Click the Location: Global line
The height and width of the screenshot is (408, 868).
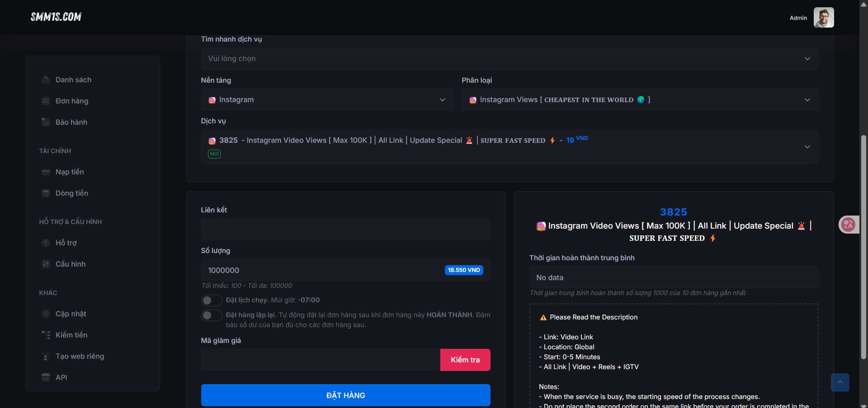click(x=566, y=347)
